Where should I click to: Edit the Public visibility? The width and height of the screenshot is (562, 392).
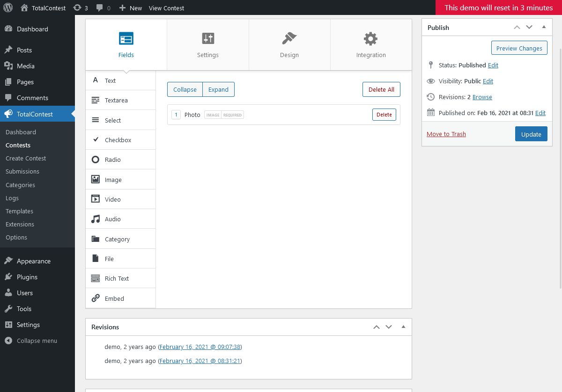[x=488, y=81]
